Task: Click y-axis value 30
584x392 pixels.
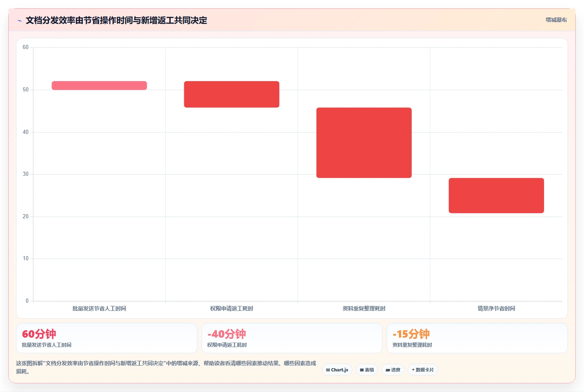Action: point(26,174)
